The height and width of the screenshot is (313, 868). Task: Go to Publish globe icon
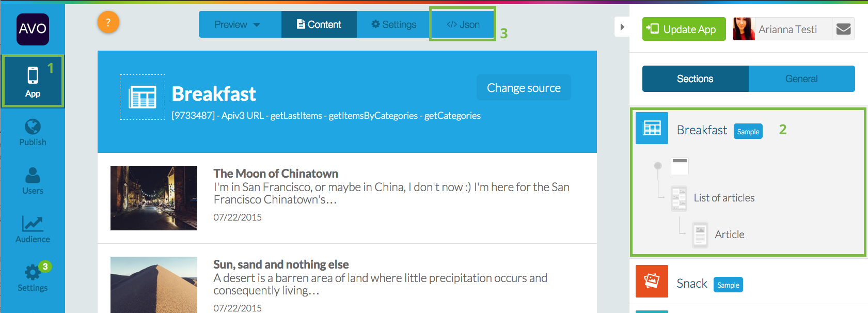[33, 127]
